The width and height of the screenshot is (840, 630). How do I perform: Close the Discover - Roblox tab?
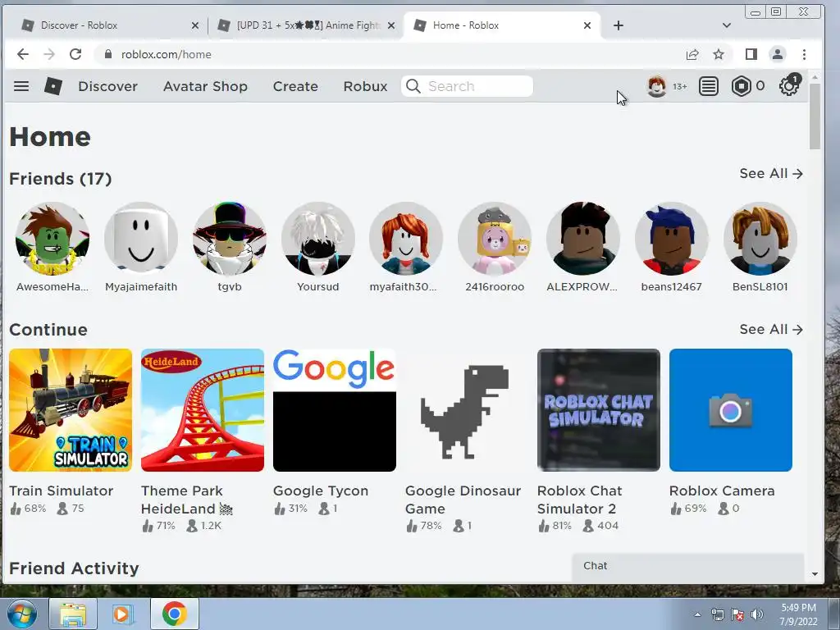click(195, 25)
